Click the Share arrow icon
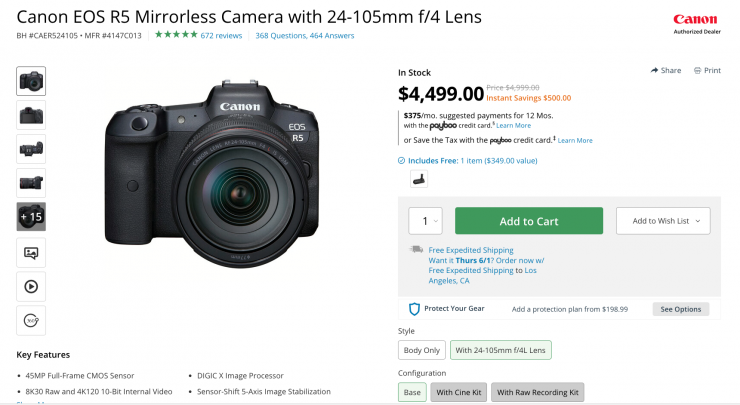Image resolution: width=740 pixels, height=405 pixels. tap(655, 71)
